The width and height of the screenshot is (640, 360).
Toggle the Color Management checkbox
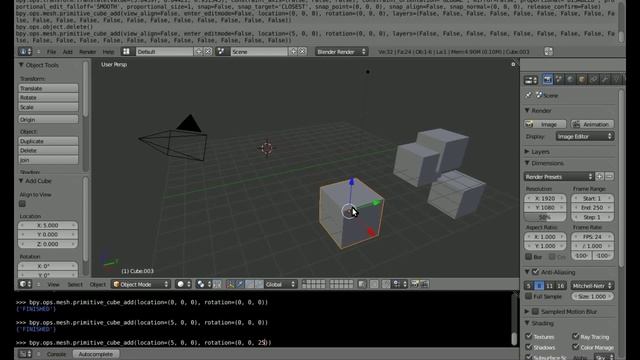click(x=576, y=347)
